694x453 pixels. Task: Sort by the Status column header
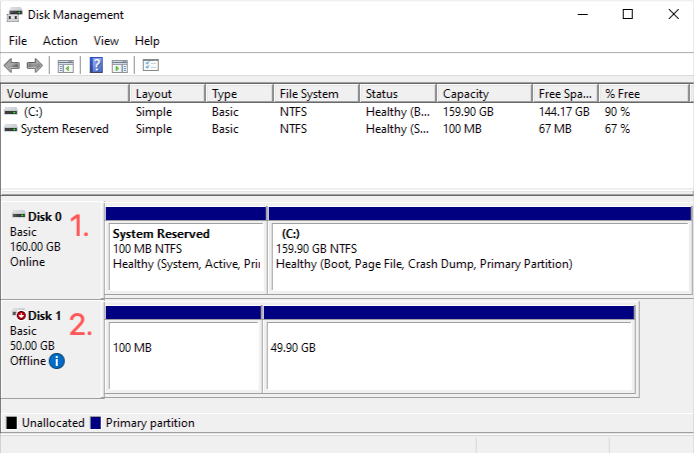point(398,93)
